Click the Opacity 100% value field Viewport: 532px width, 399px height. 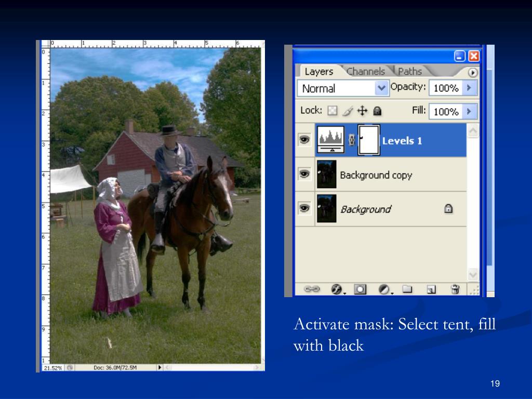[x=446, y=88]
